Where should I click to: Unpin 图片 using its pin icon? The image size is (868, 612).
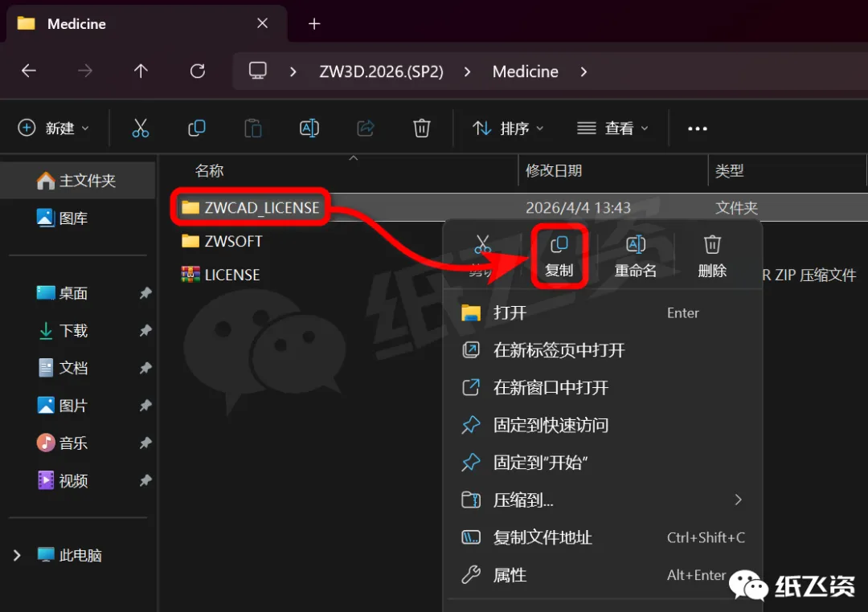click(x=145, y=406)
